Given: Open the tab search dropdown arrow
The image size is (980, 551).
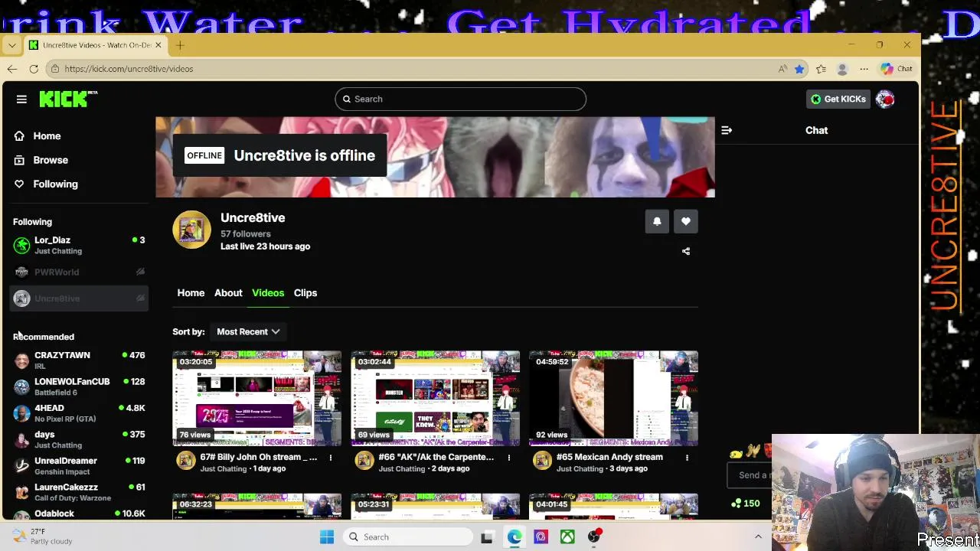Looking at the screenshot, I should [11, 45].
